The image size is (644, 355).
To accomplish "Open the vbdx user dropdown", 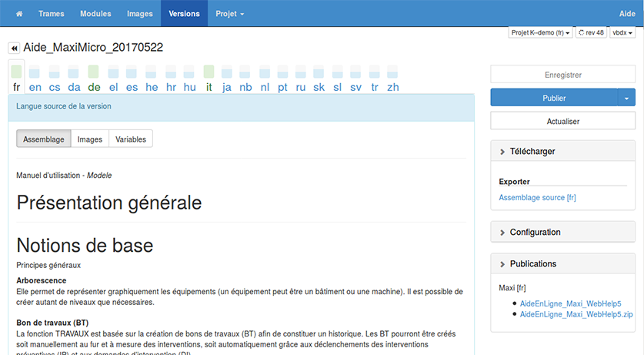I will [622, 33].
